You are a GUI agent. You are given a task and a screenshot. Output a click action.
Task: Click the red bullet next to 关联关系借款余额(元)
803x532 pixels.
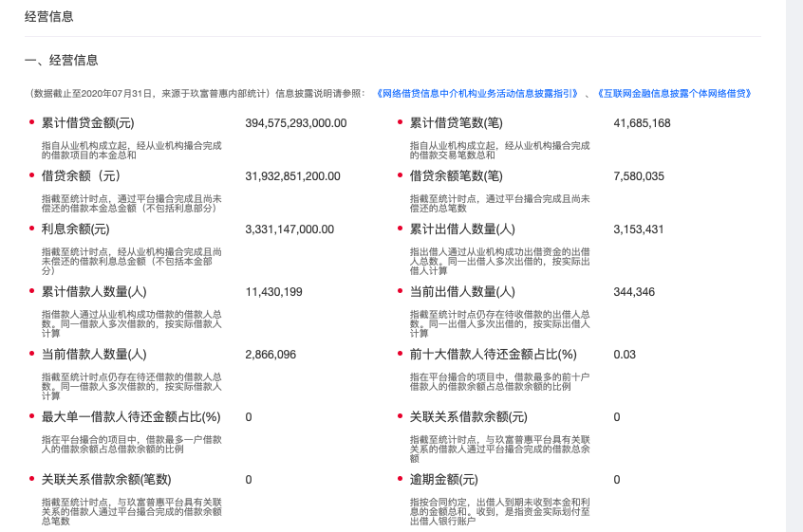400,415
